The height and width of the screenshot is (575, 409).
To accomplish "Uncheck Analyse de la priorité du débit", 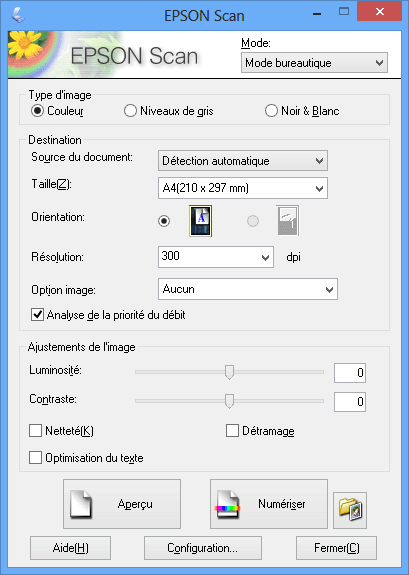I will pyautogui.click(x=37, y=315).
